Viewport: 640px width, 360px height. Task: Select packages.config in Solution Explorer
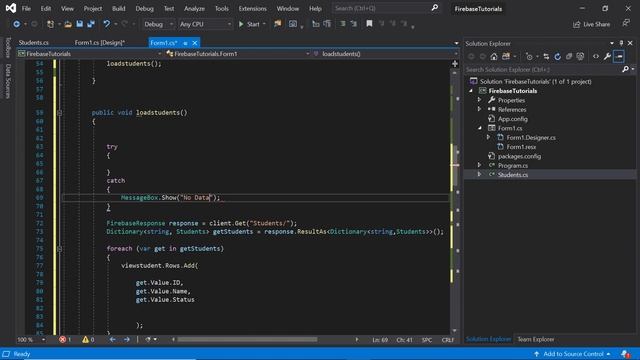pos(519,156)
